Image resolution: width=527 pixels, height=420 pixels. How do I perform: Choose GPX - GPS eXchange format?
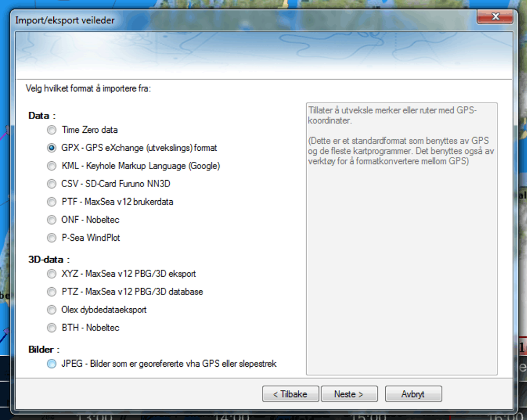click(x=52, y=148)
